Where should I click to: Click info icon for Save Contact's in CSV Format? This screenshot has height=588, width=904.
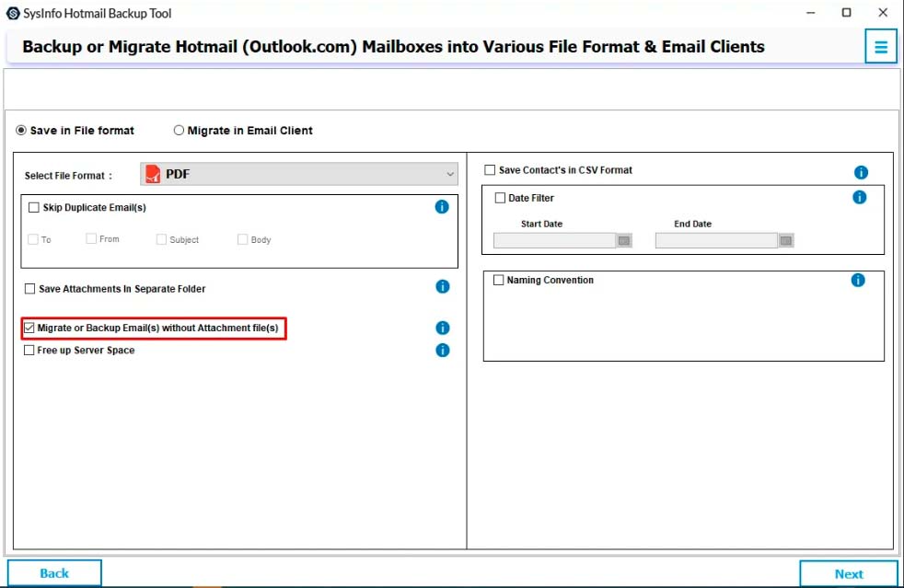861,172
